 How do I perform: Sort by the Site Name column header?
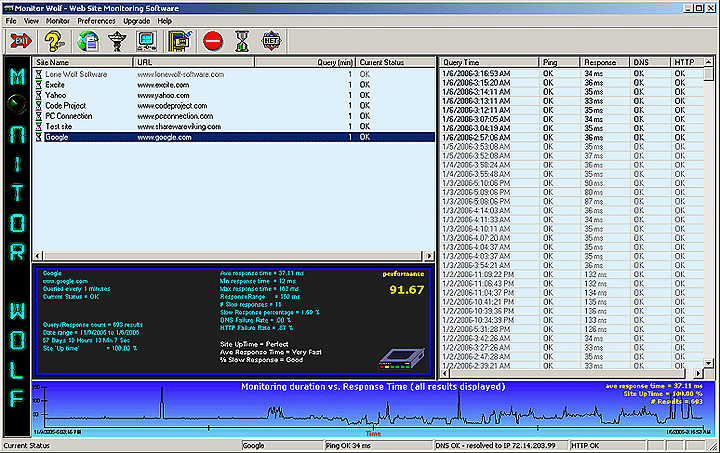(x=83, y=62)
